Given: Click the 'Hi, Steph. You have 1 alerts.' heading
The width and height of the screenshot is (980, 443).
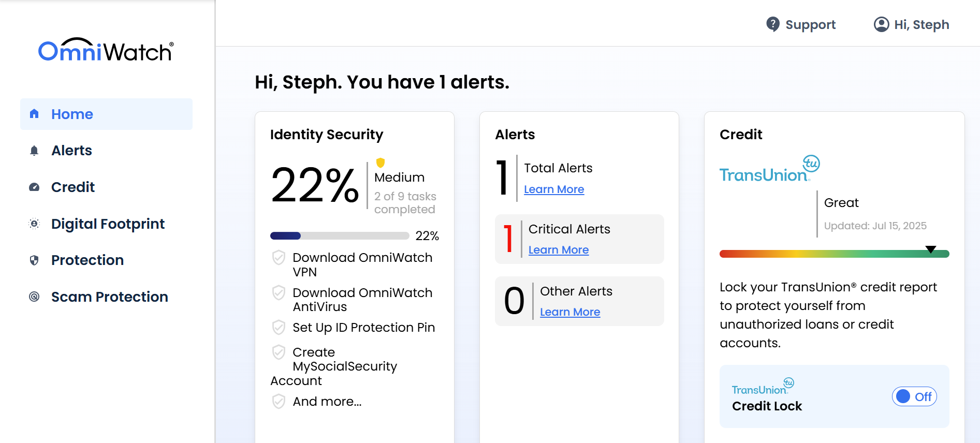Looking at the screenshot, I should 382,82.
